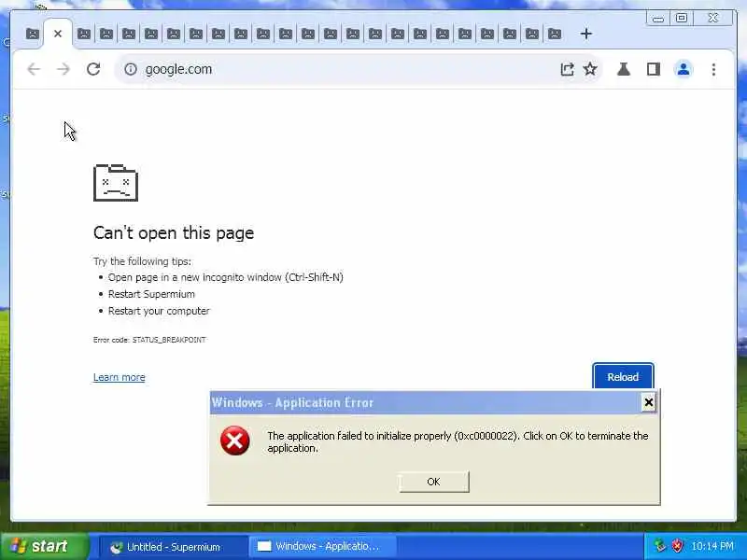Reload the page via toolbar refresh icon
The width and height of the screenshot is (747, 560).
[x=93, y=69]
